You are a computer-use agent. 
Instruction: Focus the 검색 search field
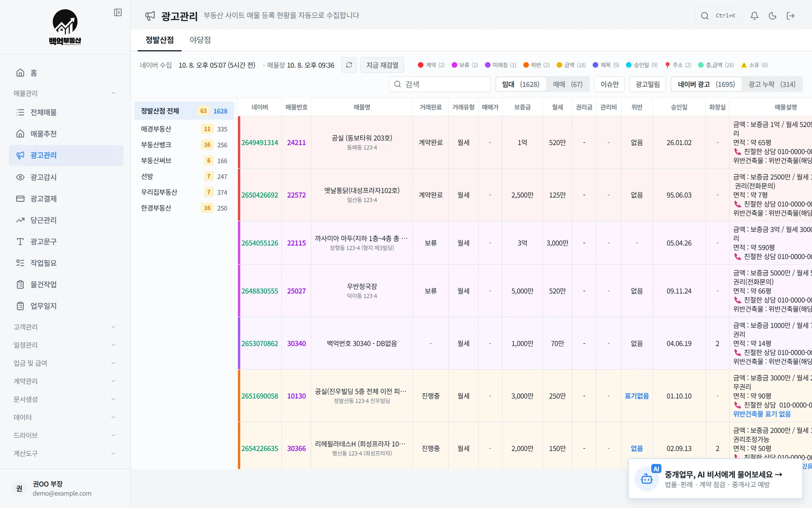pos(439,84)
